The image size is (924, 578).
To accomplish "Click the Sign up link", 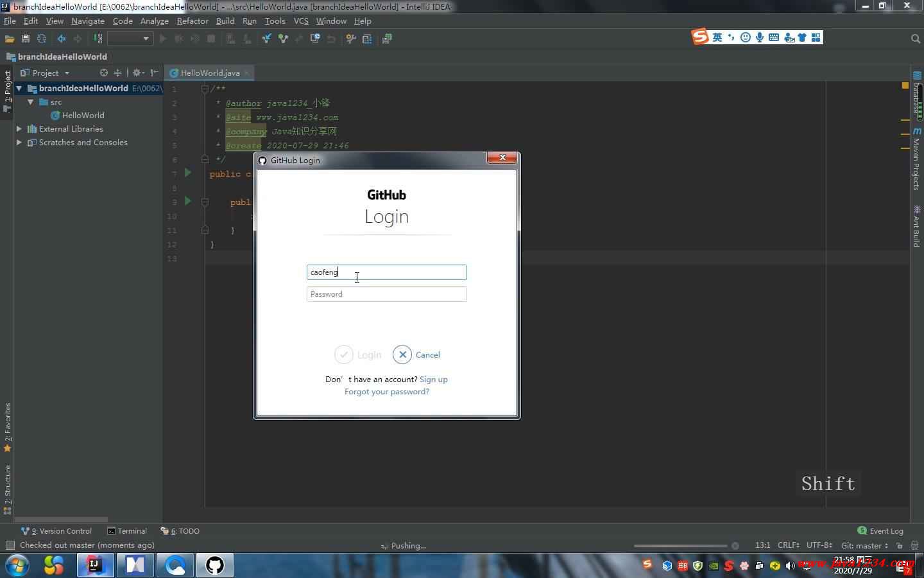I will point(434,380).
